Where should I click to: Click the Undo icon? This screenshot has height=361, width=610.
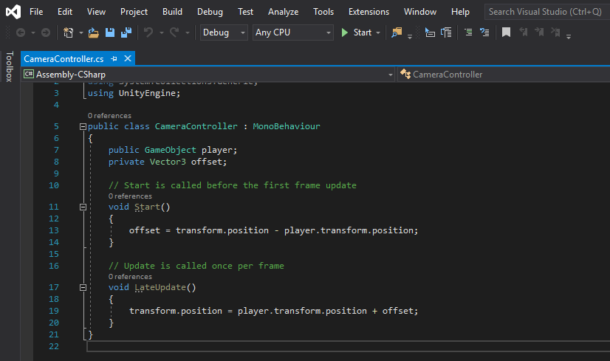click(148, 32)
